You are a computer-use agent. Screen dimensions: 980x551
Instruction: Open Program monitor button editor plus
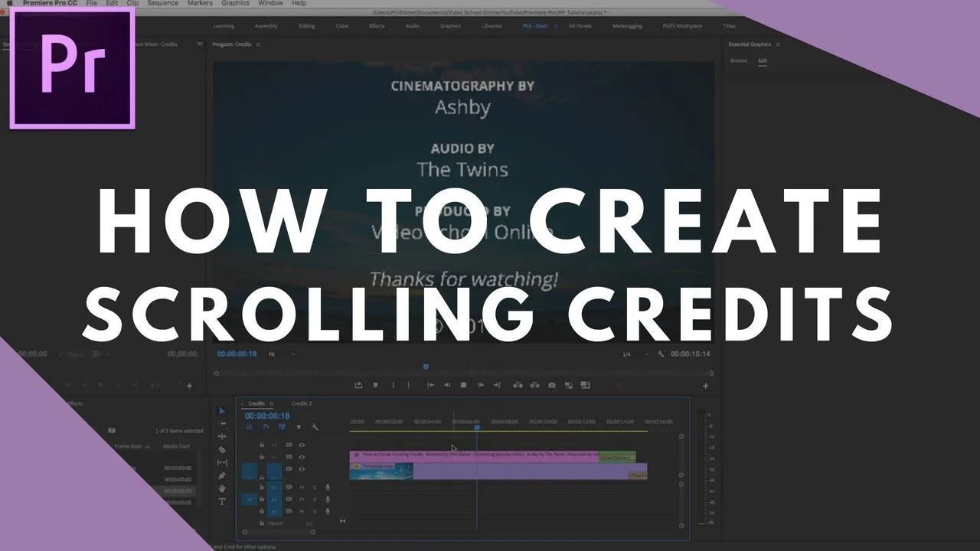pyautogui.click(x=705, y=386)
